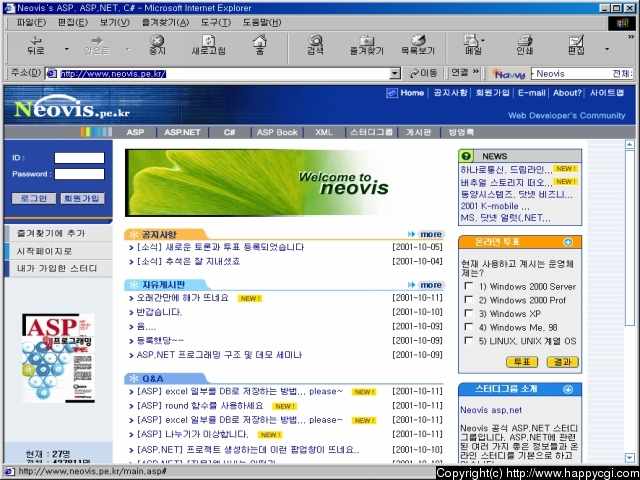This screenshot has width=640, height=480.
Task: Open the Forward button history dropdown
Action: [x=127, y=49]
